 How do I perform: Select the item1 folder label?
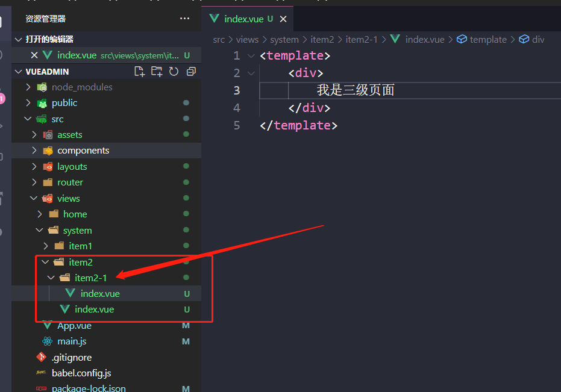click(81, 246)
